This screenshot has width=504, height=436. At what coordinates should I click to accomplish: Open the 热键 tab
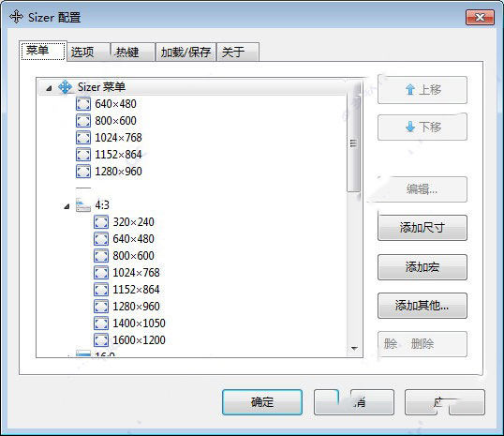(x=133, y=52)
